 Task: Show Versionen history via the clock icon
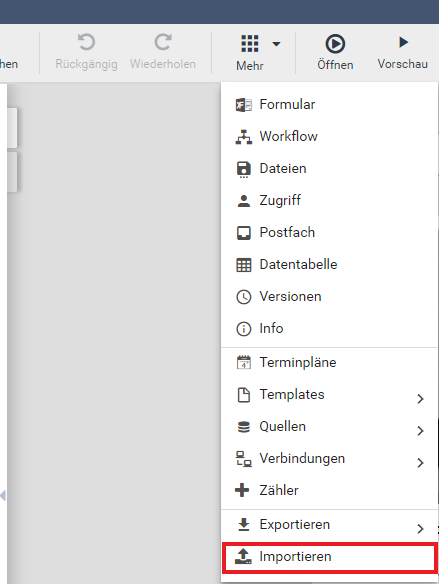click(x=244, y=297)
